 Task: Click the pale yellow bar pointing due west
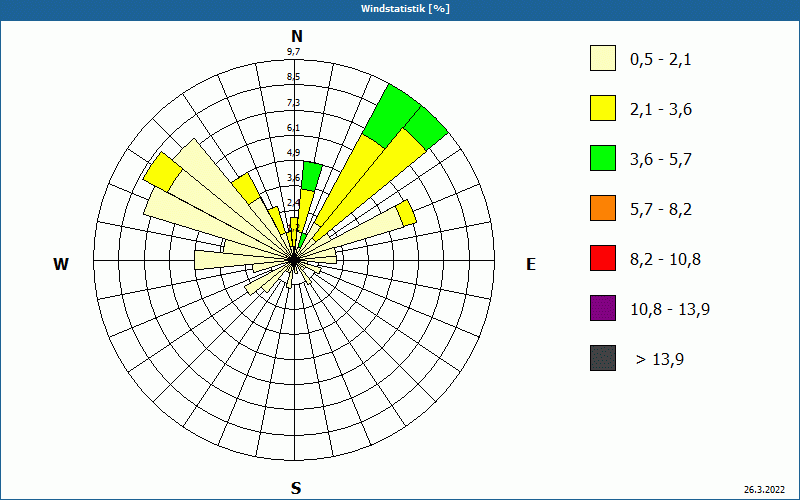click(240, 260)
